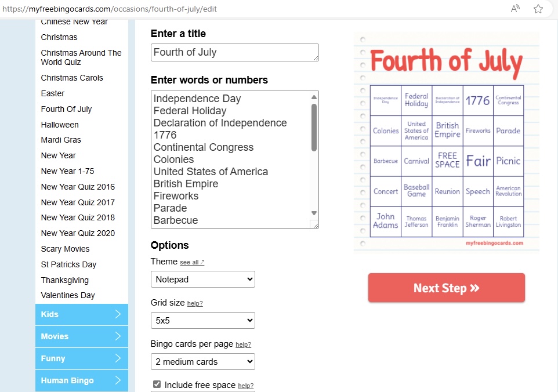Expand the Movies category chevron
The width and height of the screenshot is (558, 392).
[118, 336]
